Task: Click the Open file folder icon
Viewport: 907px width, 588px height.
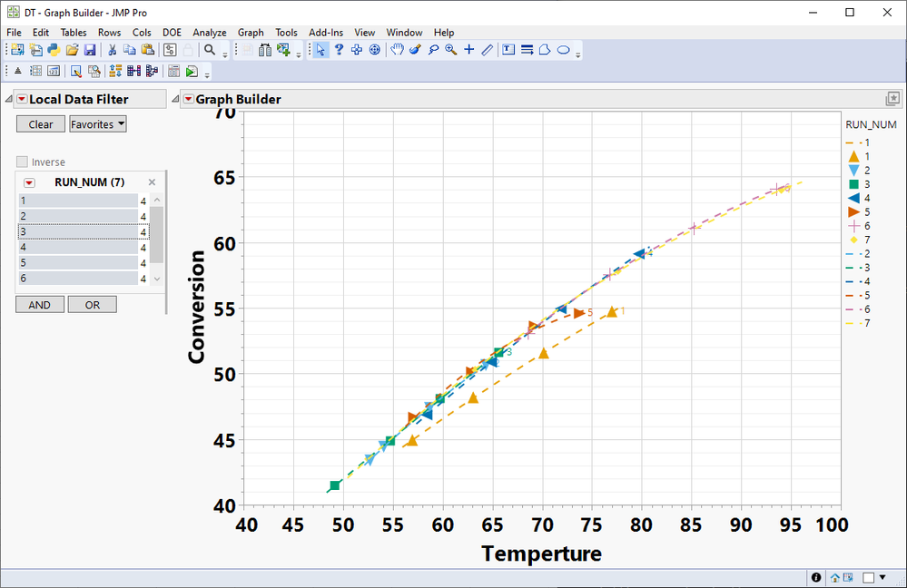Action: 72,50
